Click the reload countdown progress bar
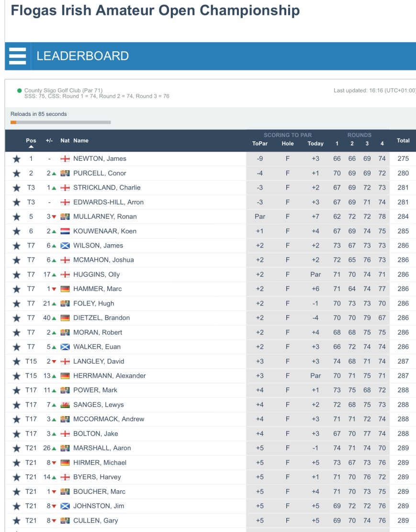Screen dimensions: 416x532 pyautogui.click(x=61, y=123)
